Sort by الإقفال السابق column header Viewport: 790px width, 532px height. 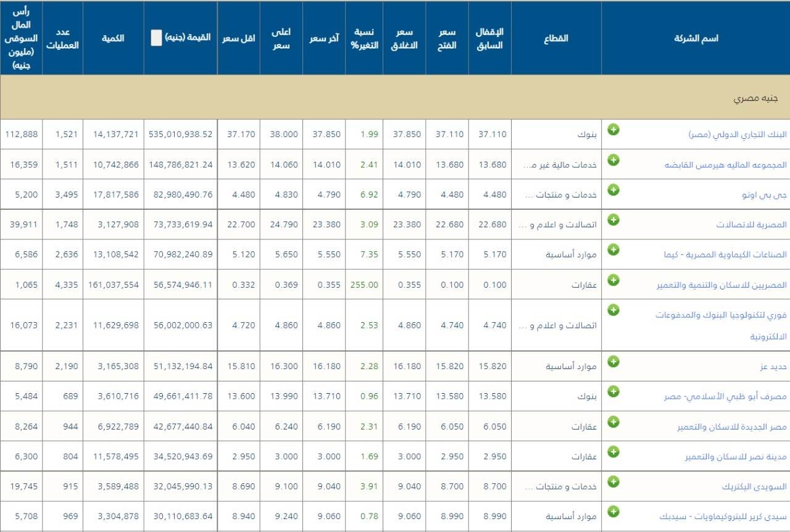[x=489, y=38]
